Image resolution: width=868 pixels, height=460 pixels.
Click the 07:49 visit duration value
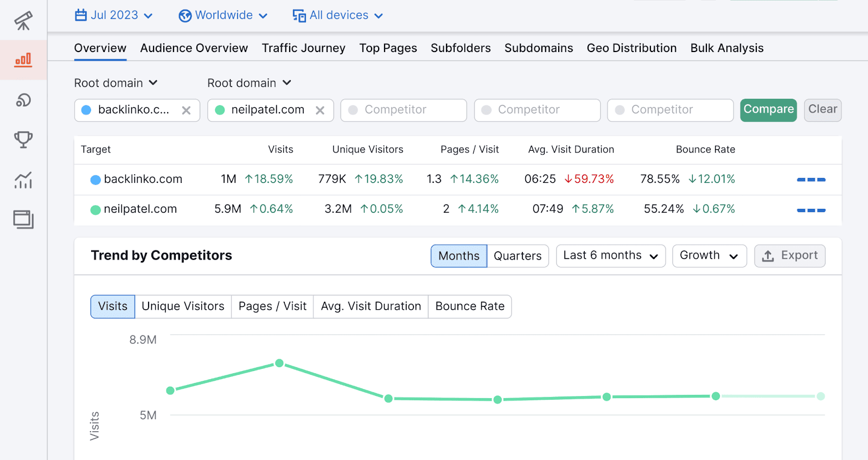(548, 209)
